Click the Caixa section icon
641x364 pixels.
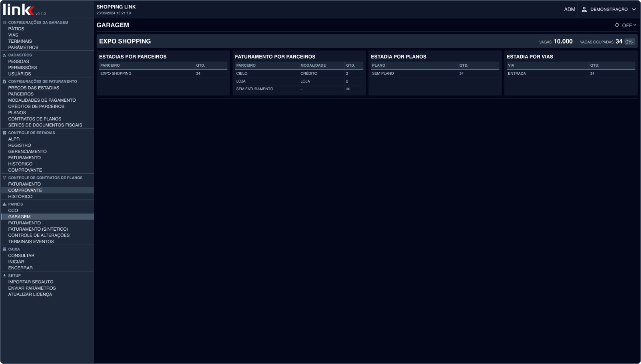tap(4, 249)
